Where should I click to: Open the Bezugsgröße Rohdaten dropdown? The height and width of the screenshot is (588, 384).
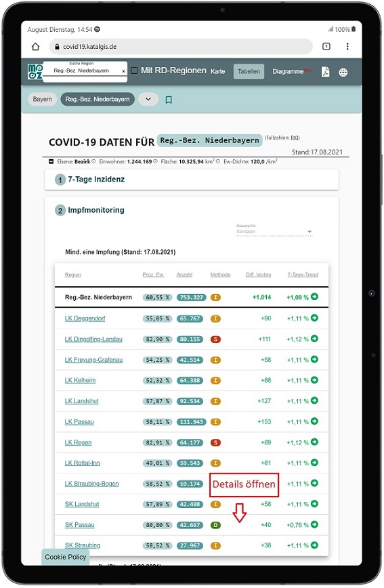(x=274, y=232)
